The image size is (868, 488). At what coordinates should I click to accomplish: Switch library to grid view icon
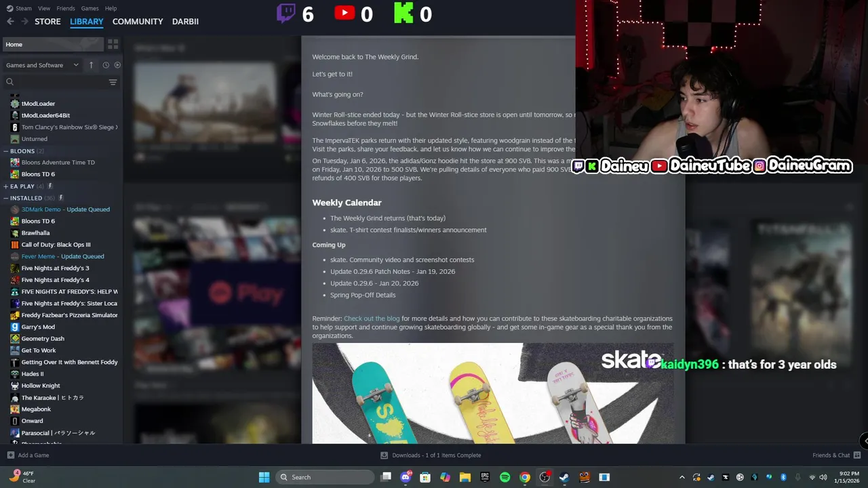coord(113,44)
